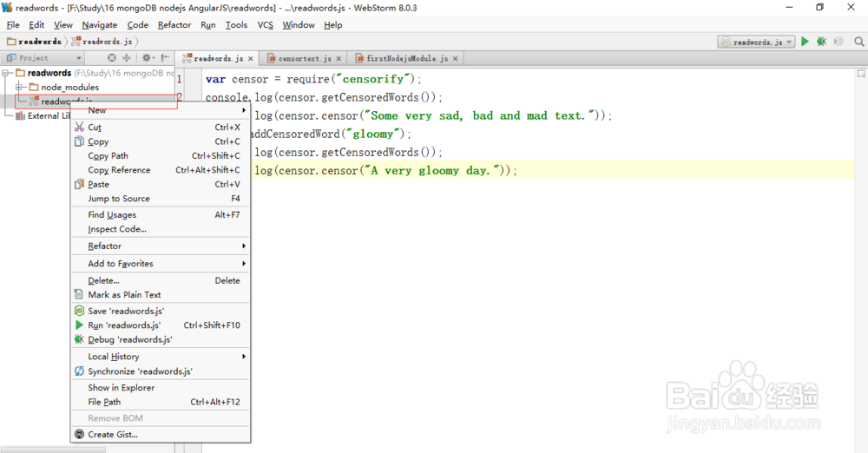The width and height of the screenshot is (868, 453).
Task: Select Find Usages
Action: tap(161, 215)
